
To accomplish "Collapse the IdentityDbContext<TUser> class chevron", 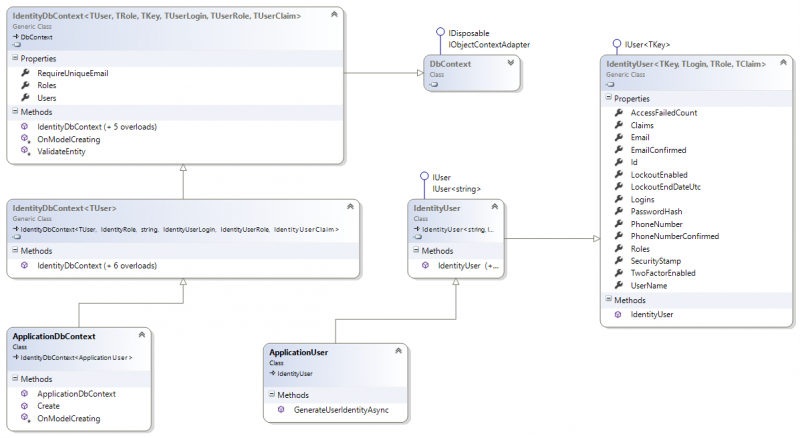I will click(350, 207).
